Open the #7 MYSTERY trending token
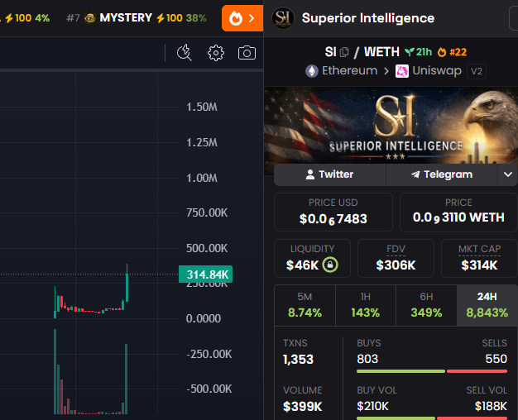The height and width of the screenshot is (420, 518). click(x=137, y=18)
